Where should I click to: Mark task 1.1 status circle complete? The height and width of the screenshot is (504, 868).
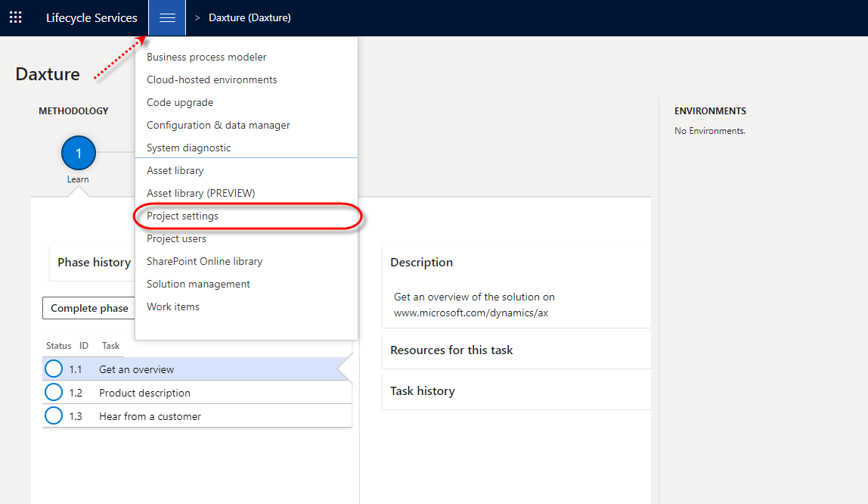coord(54,369)
